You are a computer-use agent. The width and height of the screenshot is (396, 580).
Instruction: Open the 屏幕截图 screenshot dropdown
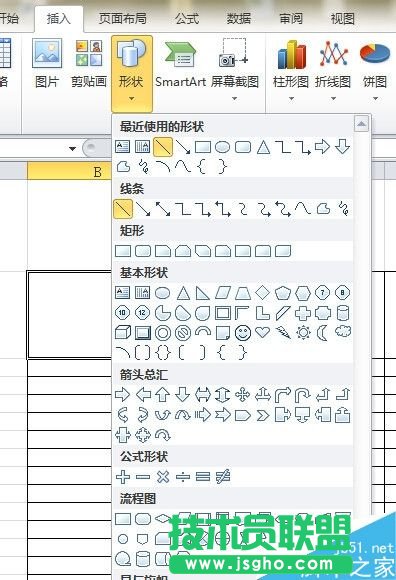pos(234,70)
